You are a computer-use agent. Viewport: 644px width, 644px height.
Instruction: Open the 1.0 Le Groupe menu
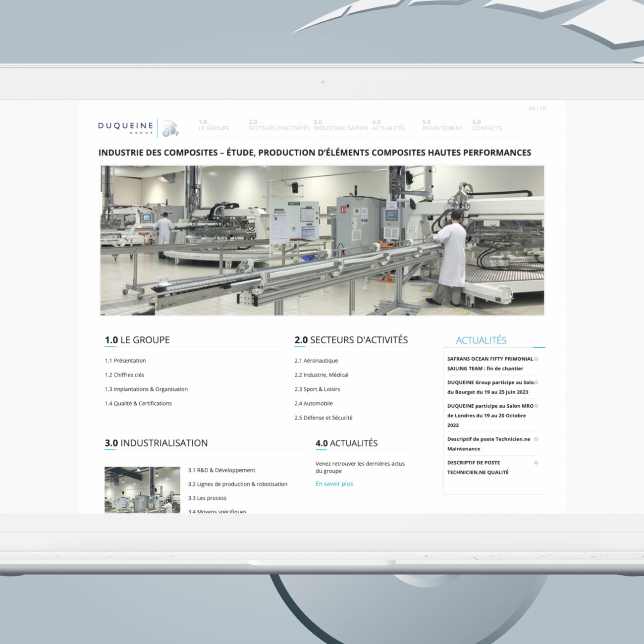(x=214, y=125)
